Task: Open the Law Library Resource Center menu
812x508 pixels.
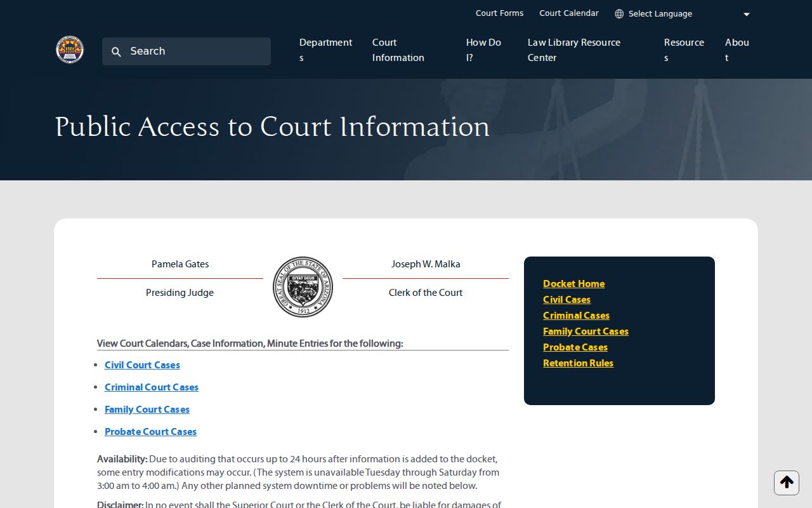Action: 574,50
